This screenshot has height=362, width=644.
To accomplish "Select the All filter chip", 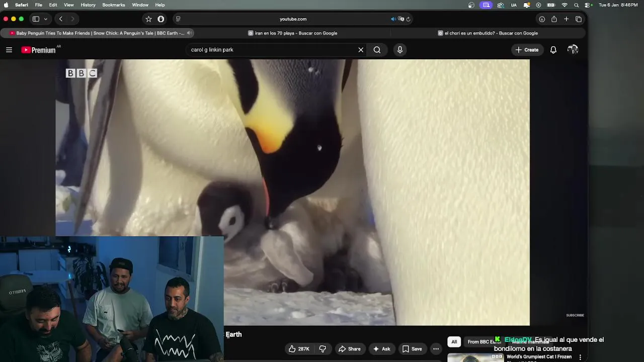I will (x=454, y=342).
